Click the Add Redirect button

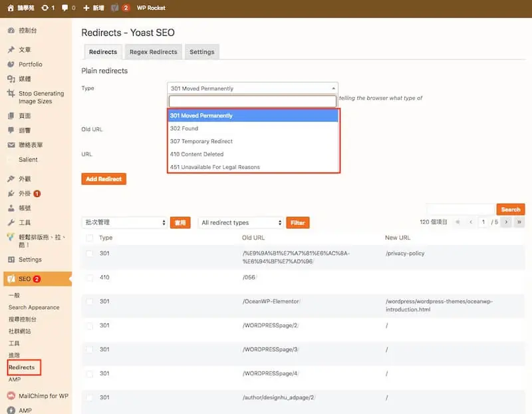point(104,179)
